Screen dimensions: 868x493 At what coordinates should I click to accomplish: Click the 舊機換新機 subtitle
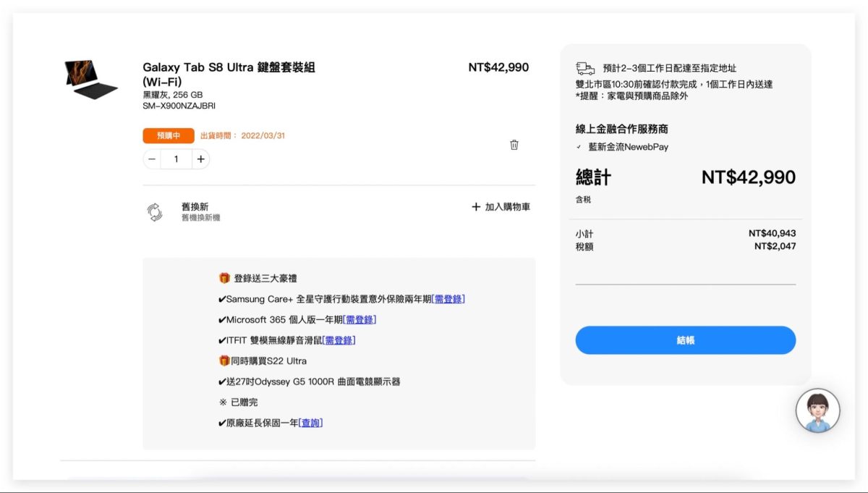[200, 218]
